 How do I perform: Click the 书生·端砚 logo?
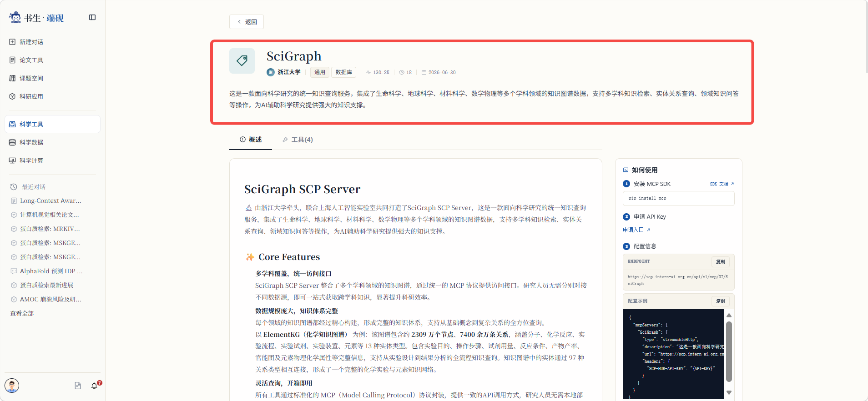36,18
